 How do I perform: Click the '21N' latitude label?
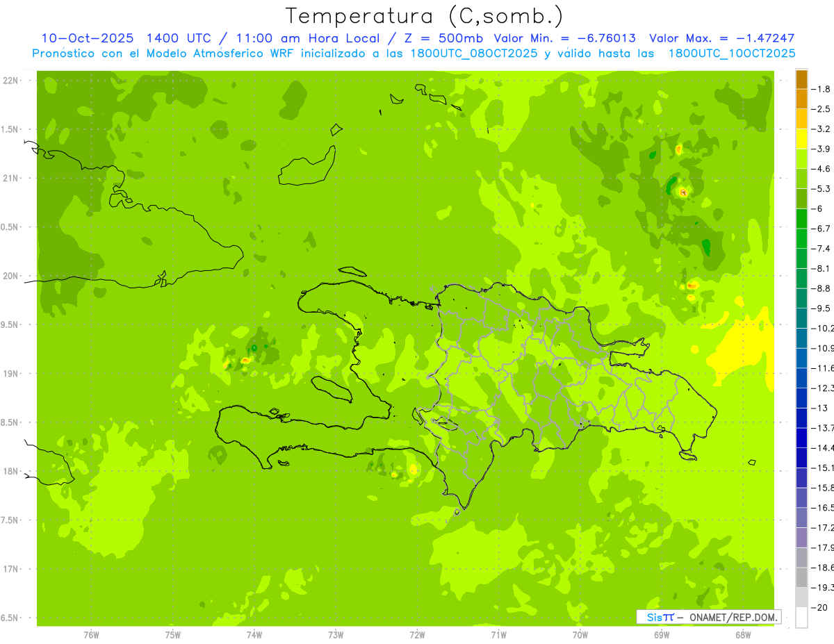pyautogui.click(x=10, y=179)
